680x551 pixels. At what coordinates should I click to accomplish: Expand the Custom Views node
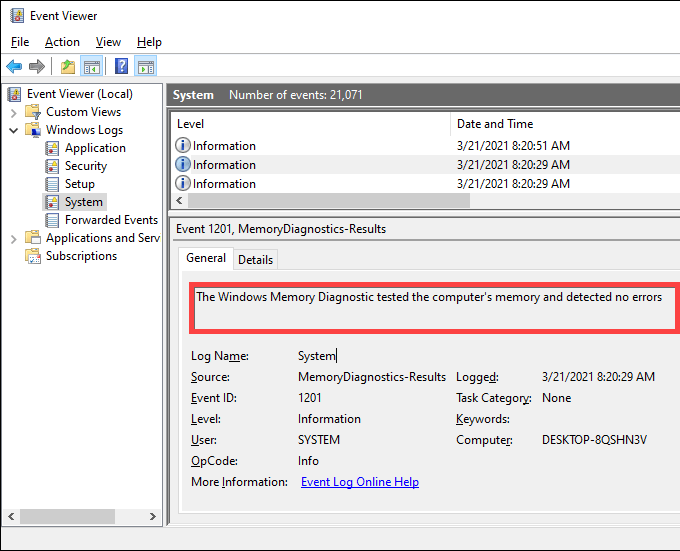pos(13,112)
